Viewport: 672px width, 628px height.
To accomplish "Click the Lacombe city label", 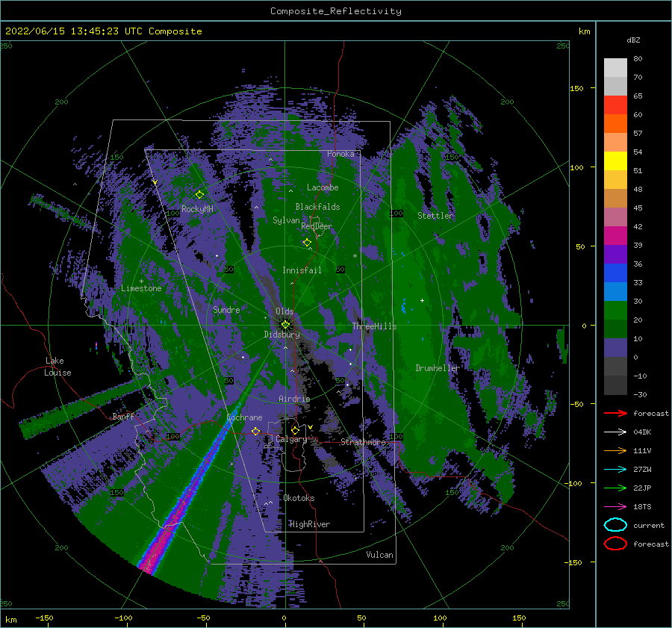I will coord(323,187).
